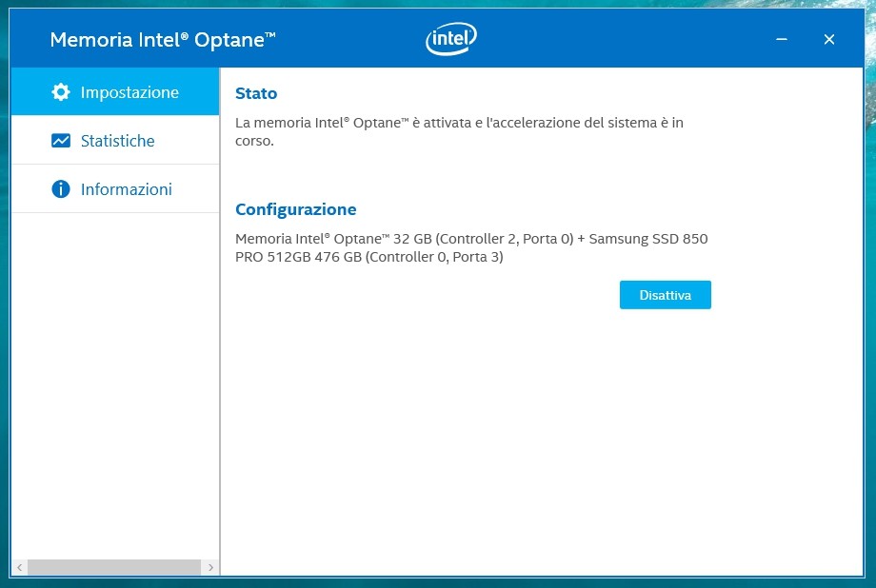Open the Informazioni section label

pyautogui.click(x=126, y=189)
